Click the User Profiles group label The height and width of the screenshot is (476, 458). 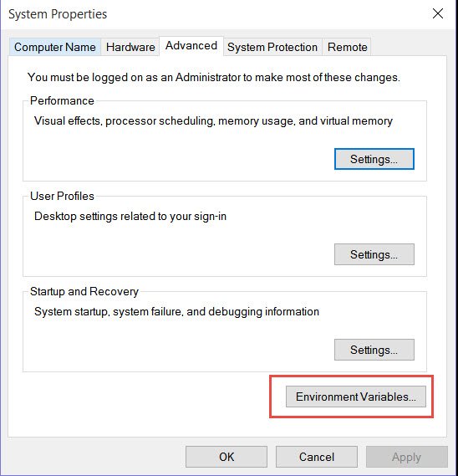pyautogui.click(x=62, y=196)
